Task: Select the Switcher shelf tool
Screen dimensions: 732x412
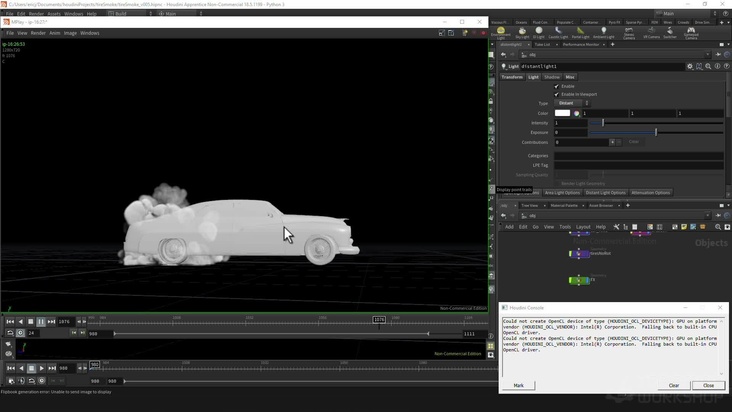Action: 670,32
